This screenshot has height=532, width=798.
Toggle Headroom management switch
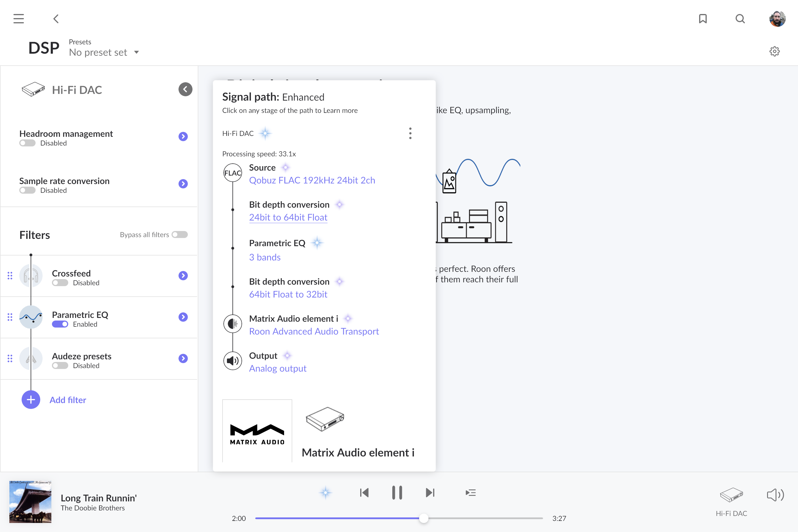coord(27,143)
